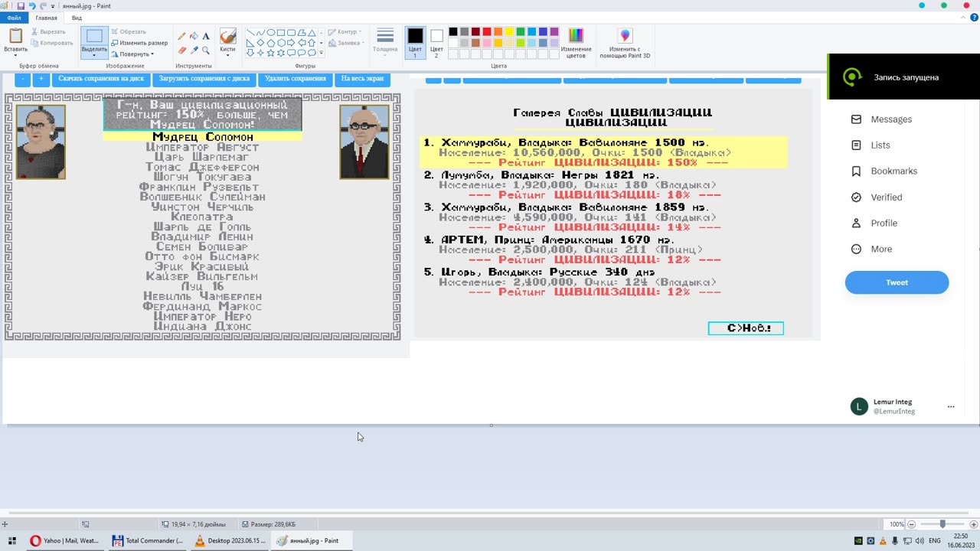Open the Customize Quick Access Toolbar dropdown
The width and height of the screenshot is (980, 551).
tap(53, 5)
